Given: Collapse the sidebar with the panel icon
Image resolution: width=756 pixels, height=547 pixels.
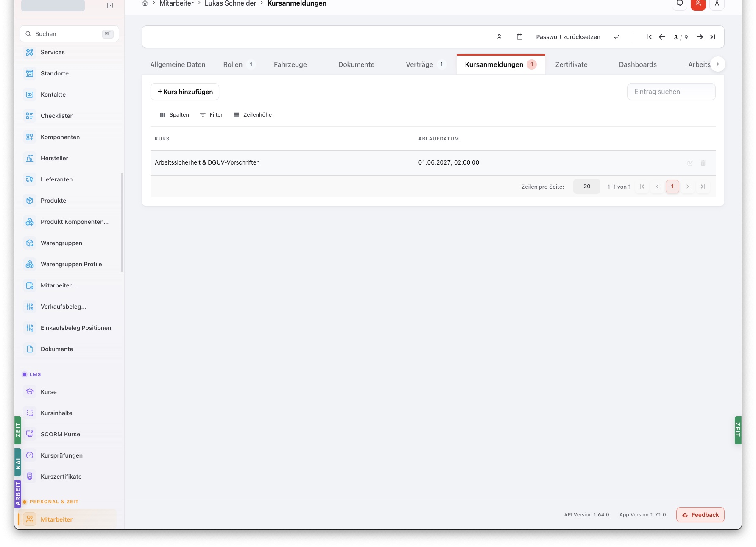Looking at the screenshot, I should 110,6.
